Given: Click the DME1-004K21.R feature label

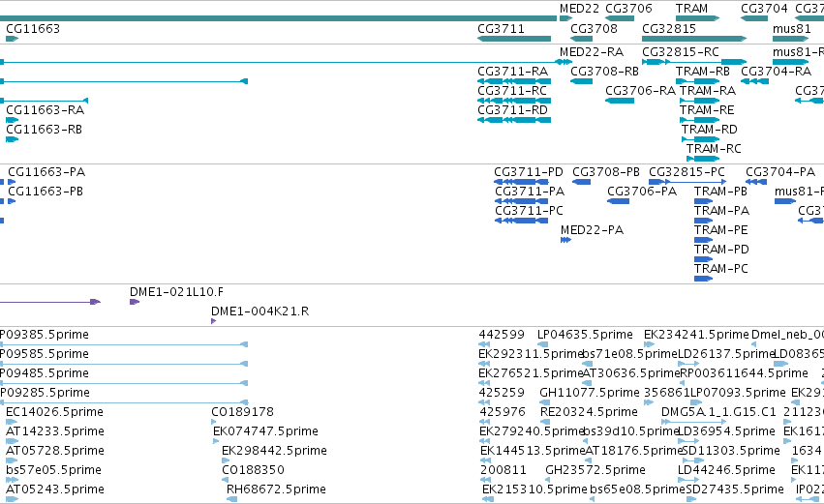Looking at the screenshot, I should (260, 311).
